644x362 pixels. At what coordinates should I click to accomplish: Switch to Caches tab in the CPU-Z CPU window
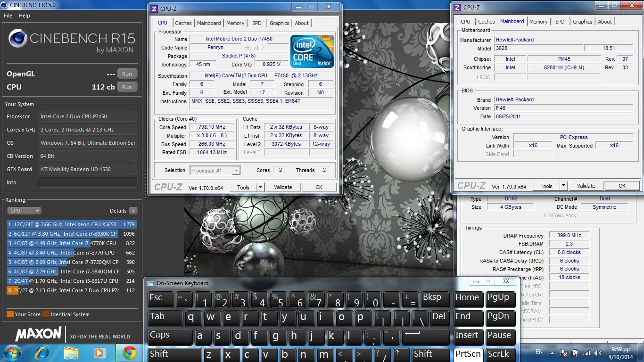(183, 23)
